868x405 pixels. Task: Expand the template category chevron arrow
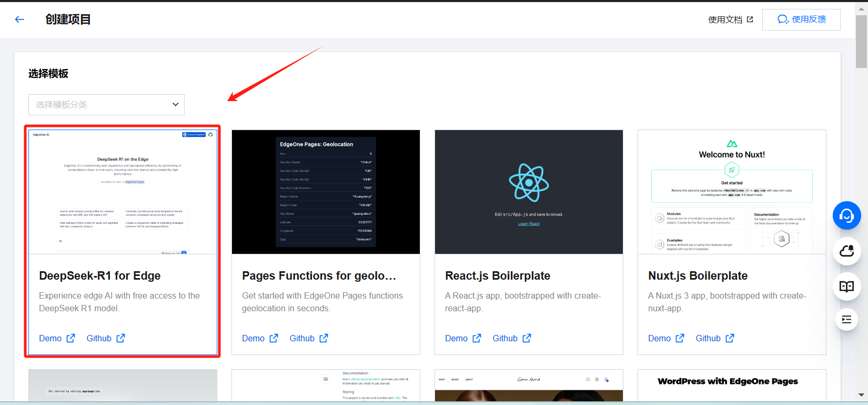(x=176, y=105)
